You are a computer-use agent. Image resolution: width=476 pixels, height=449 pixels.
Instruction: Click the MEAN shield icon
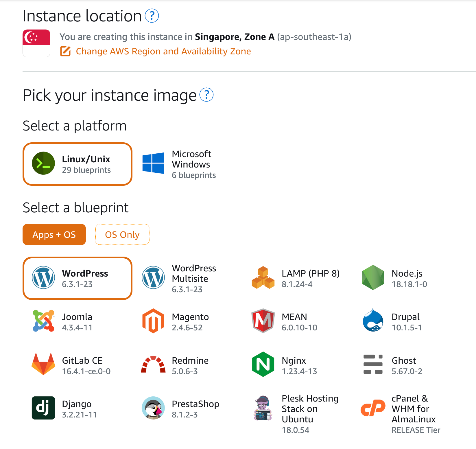[x=263, y=321]
